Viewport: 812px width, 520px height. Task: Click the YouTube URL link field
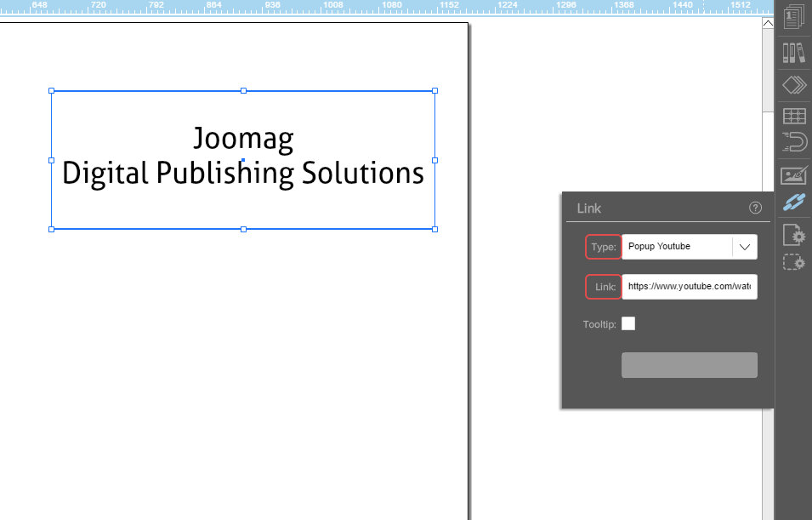(689, 287)
